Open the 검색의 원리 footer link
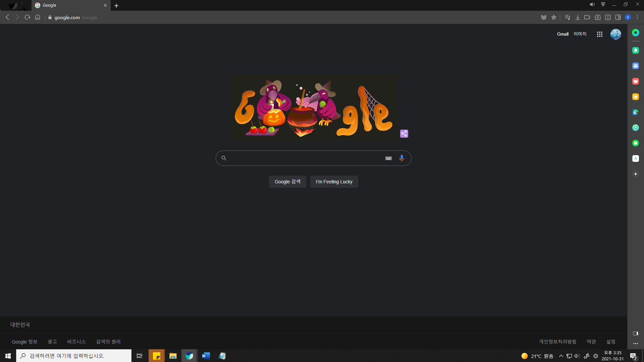Image resolution: width=644 pixels, height=362 pixels. coord(108,342)
